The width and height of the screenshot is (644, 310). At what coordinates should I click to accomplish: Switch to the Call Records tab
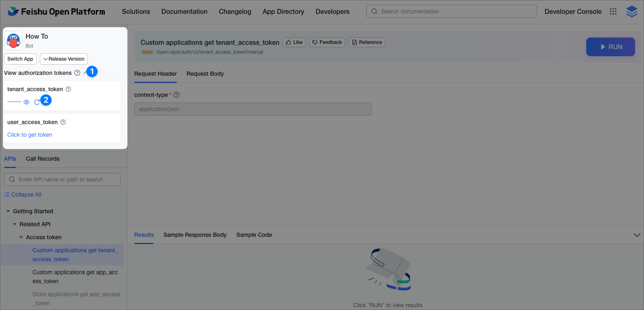pyautogui.click(x=43, y=159)
